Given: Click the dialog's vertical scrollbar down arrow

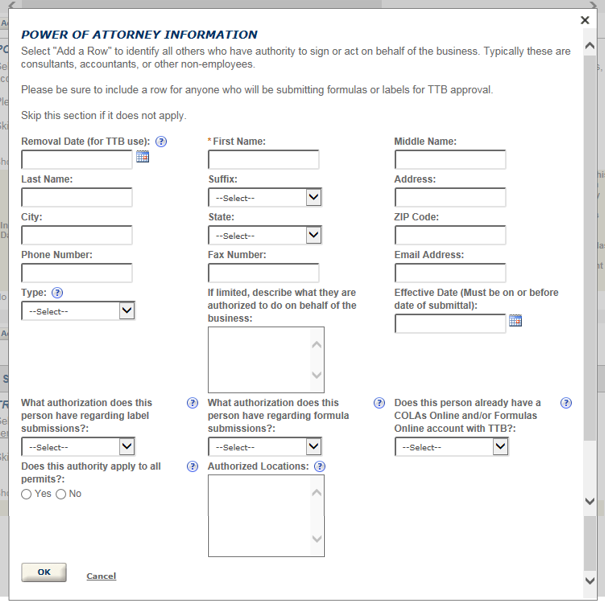Looking at the screenshot, I should [589, 580].
